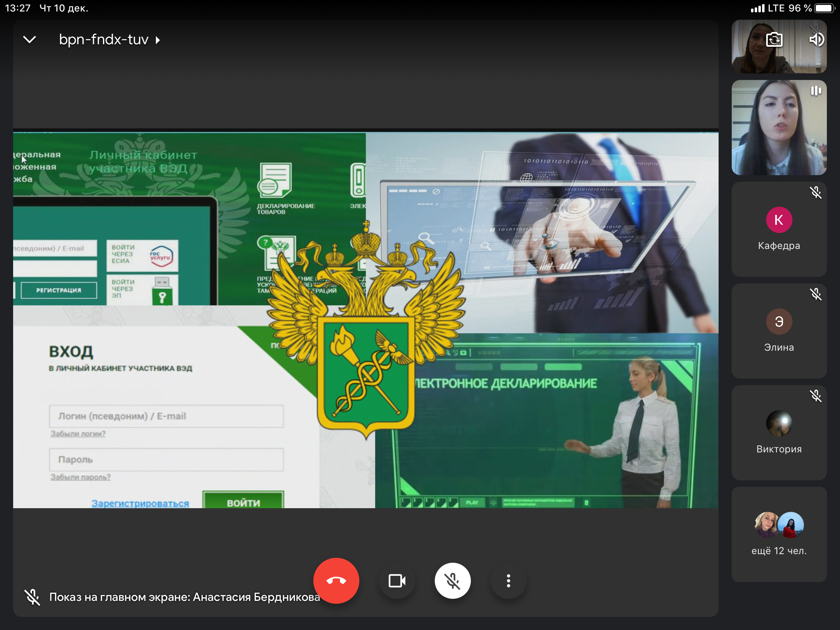The height and width of the screenshot is (630, 840).
Task: Show the other 12 participants via 'ещё 12 чел.'
Action: 779,534
